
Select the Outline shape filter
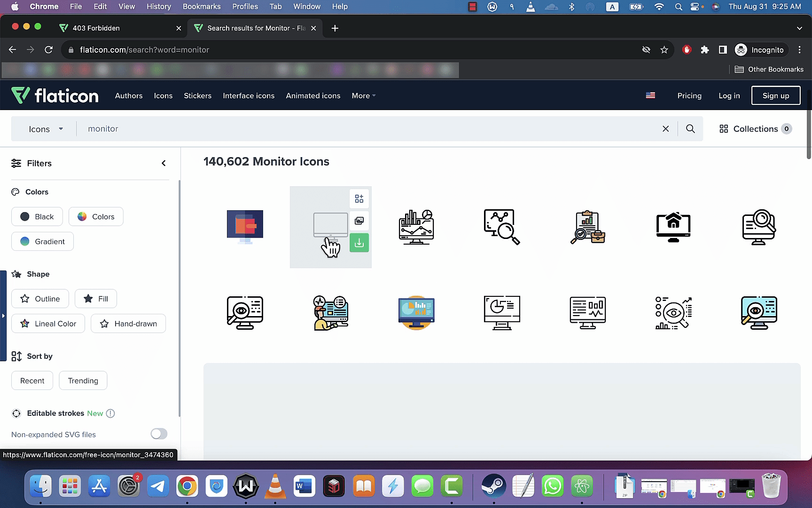(40, 299)
